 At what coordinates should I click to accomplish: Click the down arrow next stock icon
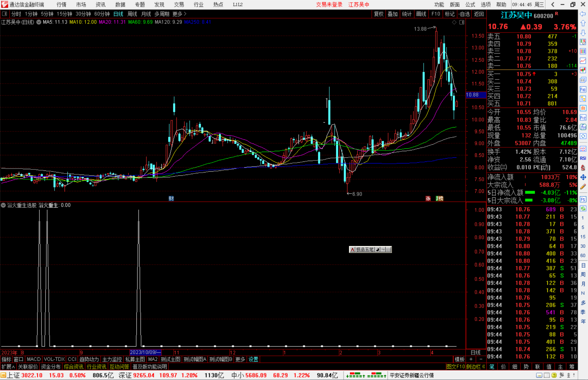click(x=583, y=33)
